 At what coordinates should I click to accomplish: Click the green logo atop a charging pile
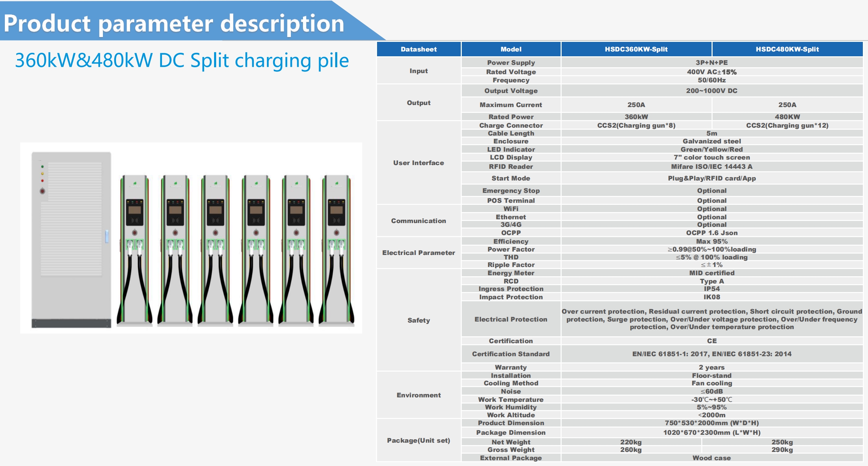tap(135, 183)
